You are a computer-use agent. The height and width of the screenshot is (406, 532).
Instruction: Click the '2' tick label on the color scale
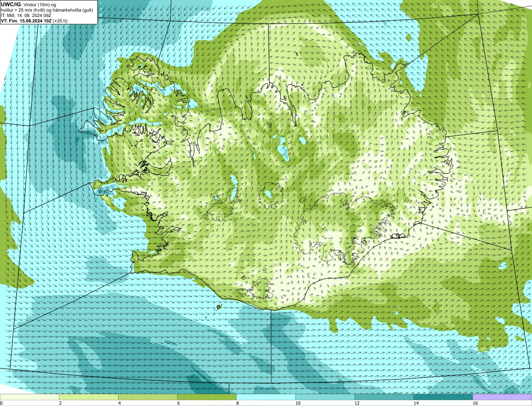(x=60, y=403)
